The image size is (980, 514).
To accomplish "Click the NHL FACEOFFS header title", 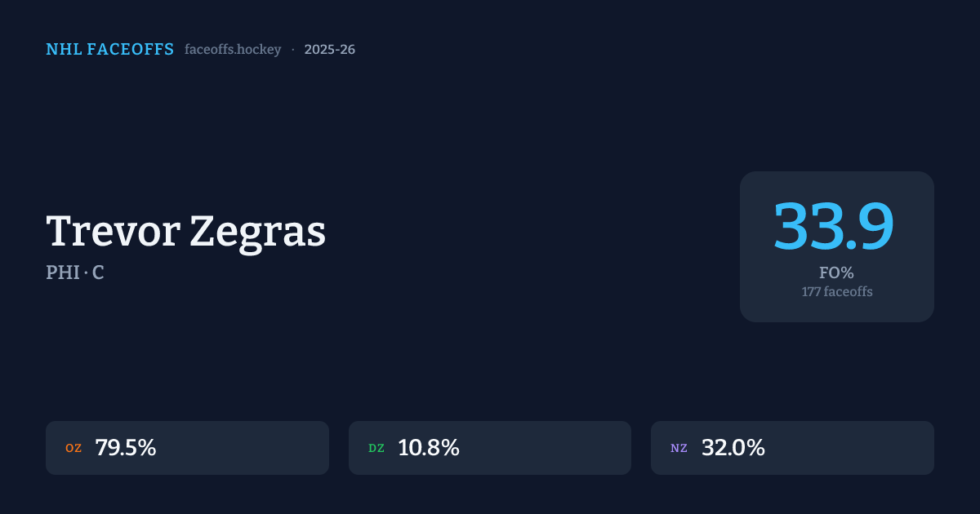I will pos(109,50).
